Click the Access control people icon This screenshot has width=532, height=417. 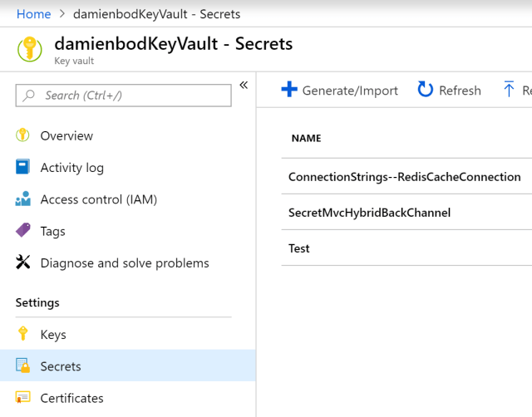point(23,199)
